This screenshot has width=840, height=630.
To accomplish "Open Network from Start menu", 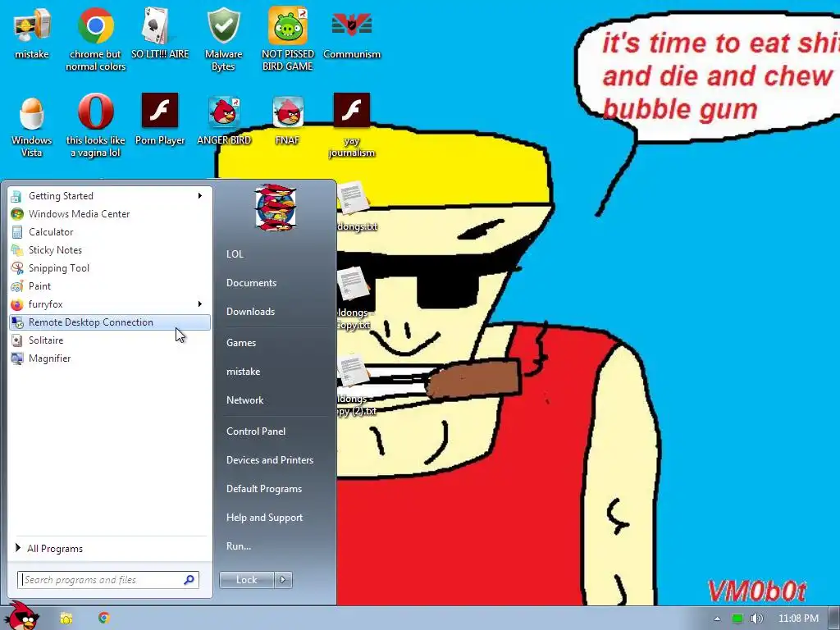I will (x=244, y=400).
